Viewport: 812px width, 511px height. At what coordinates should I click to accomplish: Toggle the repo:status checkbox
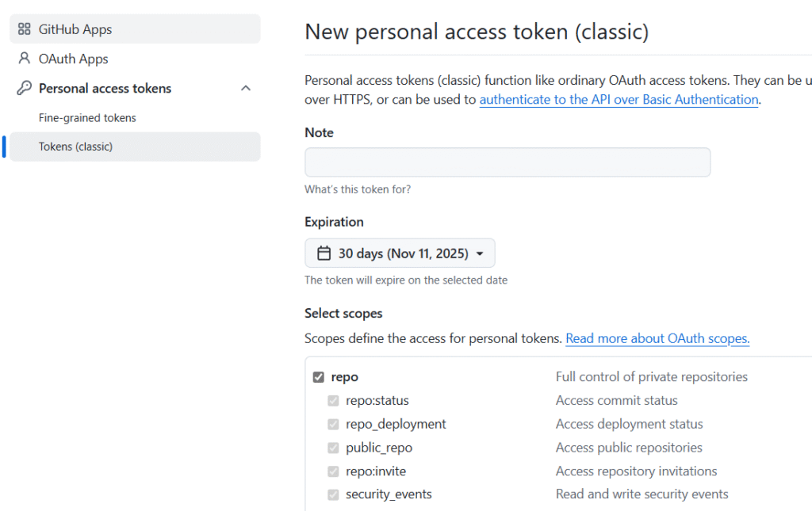point(333,401)
